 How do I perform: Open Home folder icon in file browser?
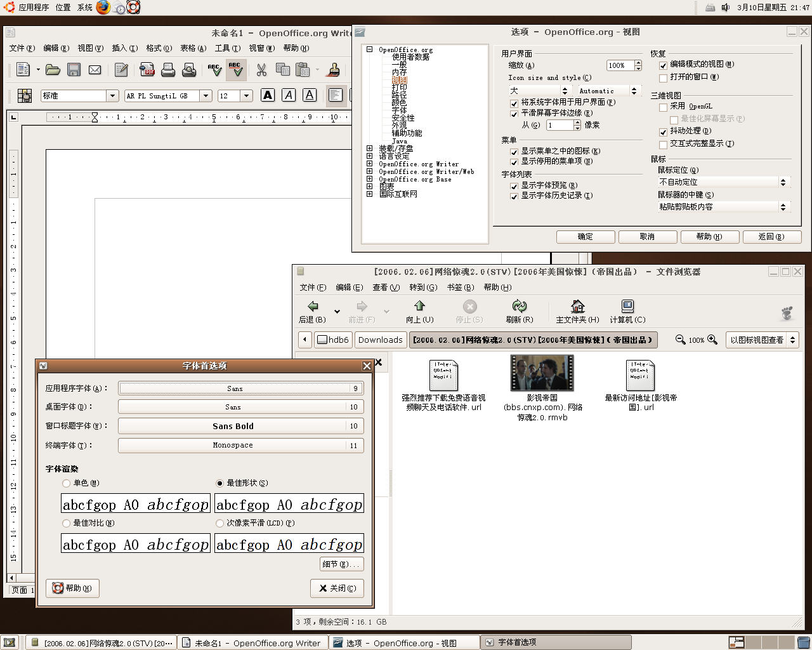point(577,311)
